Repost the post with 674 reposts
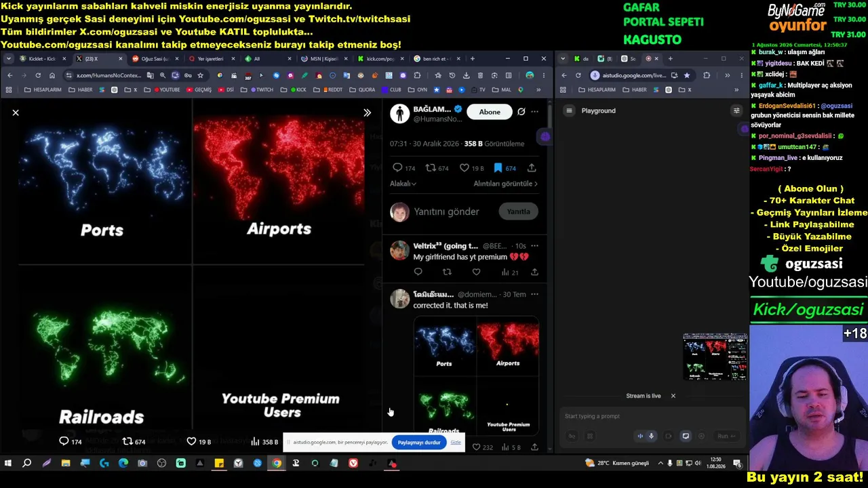868x488 pixels. [437, 167]
